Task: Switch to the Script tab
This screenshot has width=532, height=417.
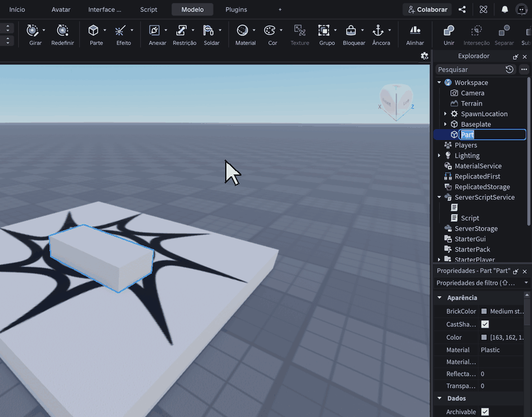Action: pos(149,10)
